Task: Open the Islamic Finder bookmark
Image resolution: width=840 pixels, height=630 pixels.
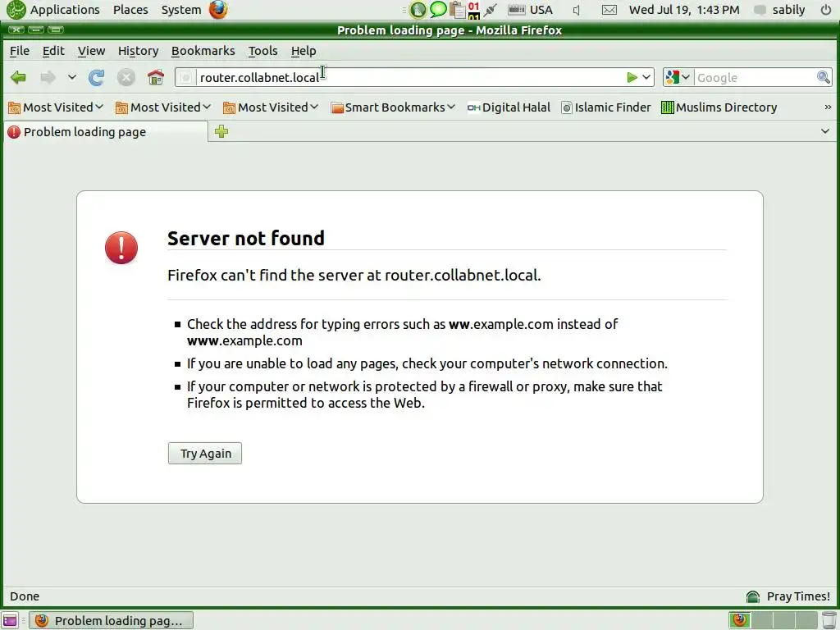Action: (x=606, y=107)
